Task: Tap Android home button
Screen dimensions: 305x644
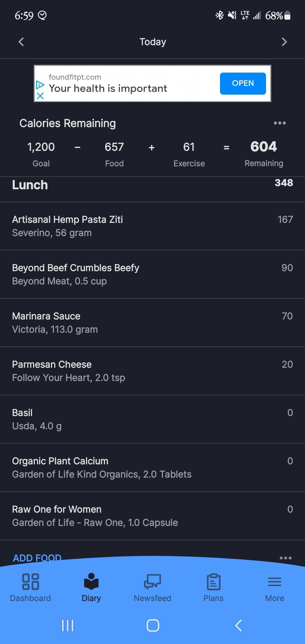Action: pyautogui.click(x=153, y=625)
